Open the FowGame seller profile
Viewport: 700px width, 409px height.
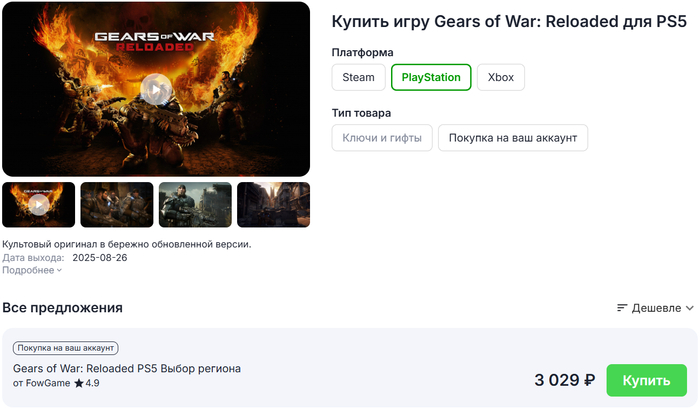(x=48, y=383)
